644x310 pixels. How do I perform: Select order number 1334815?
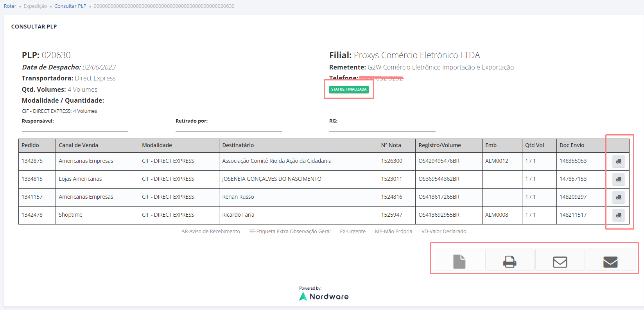tap(32, 179)
